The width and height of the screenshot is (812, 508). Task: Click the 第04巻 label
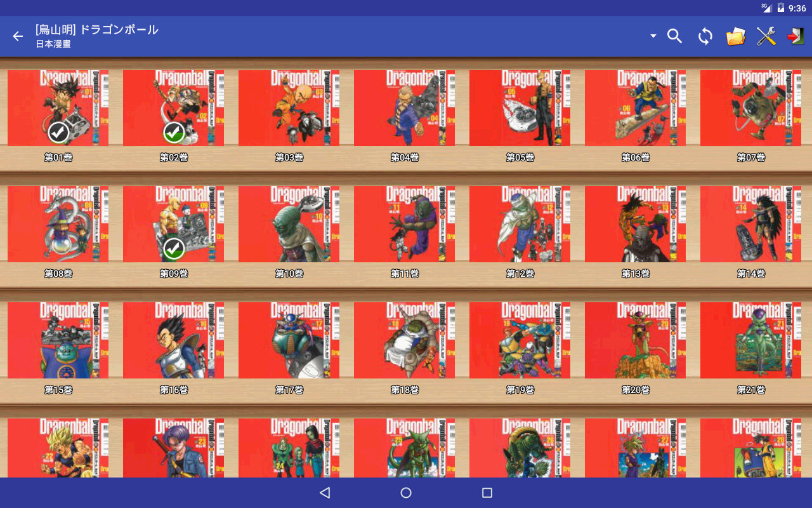point(405,157)
